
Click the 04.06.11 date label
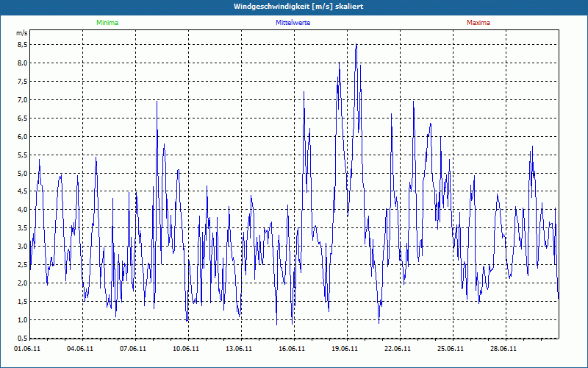coord(80,349)
